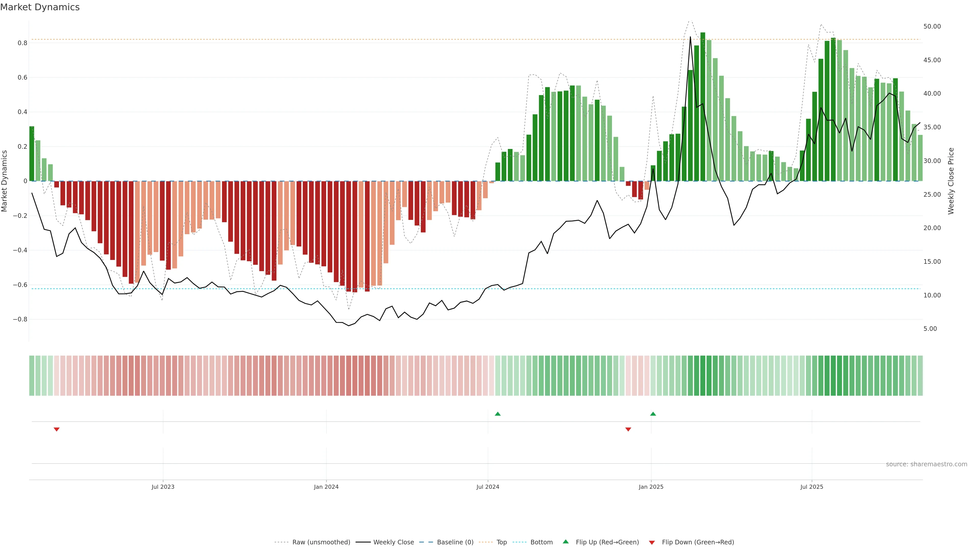Click the source: sharemaestro.com text
The image size is (980, 551).
[926, 464]
